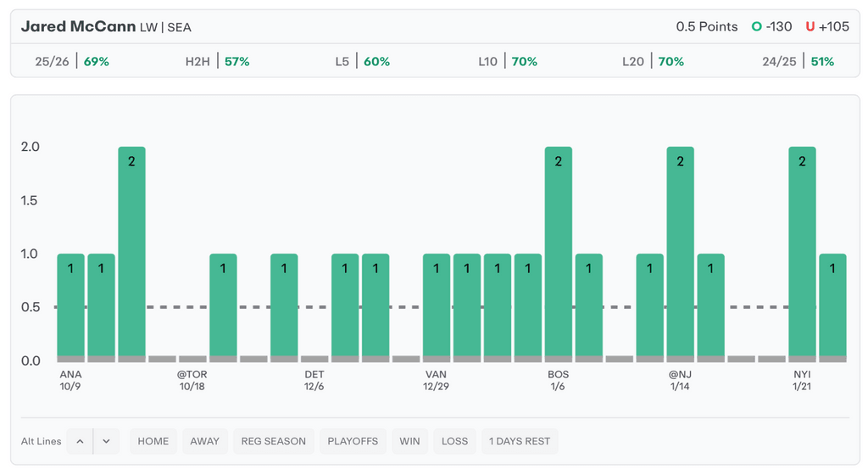
Task: Apply the 1 DAYS REST filter
Action: tap(520, 441)
